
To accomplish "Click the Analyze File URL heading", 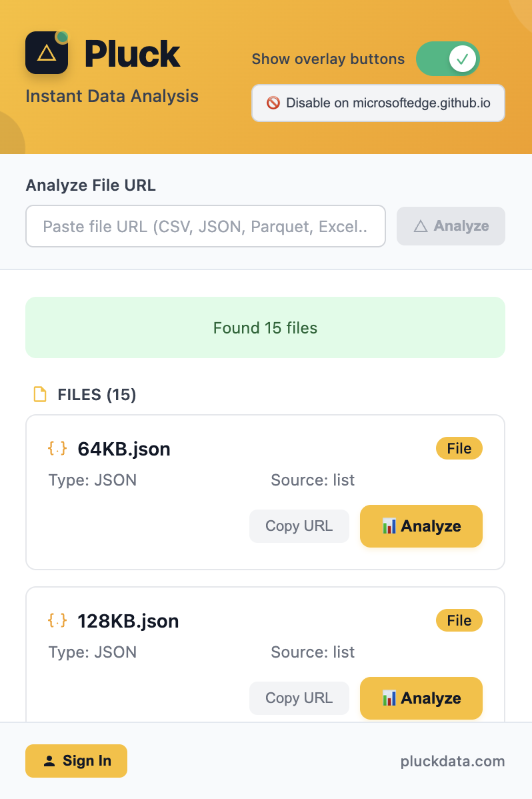I will pos(91,185).
